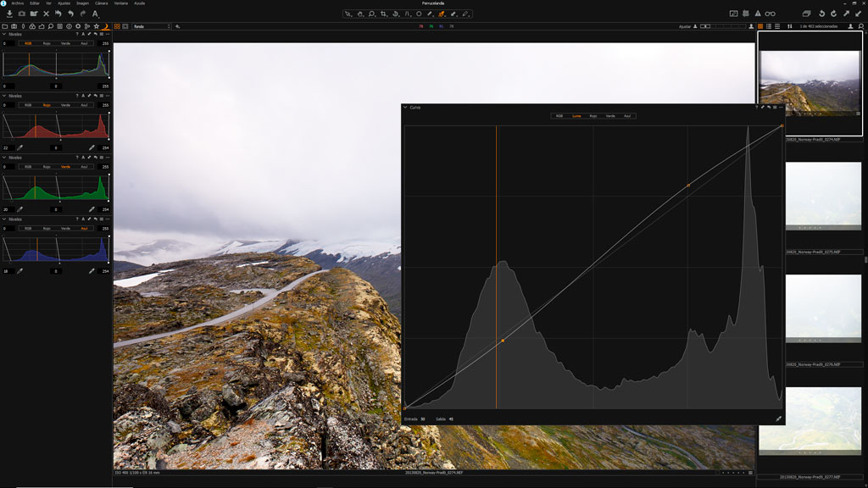Screen dimensions: 868x488
Task: Collapse the Curva panel chevron
Action: coord(405,108)
